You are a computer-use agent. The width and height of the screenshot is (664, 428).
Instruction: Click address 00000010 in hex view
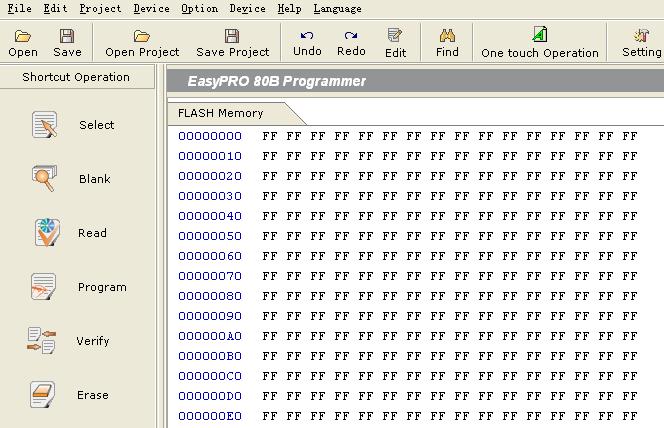[x=210, y=156]
